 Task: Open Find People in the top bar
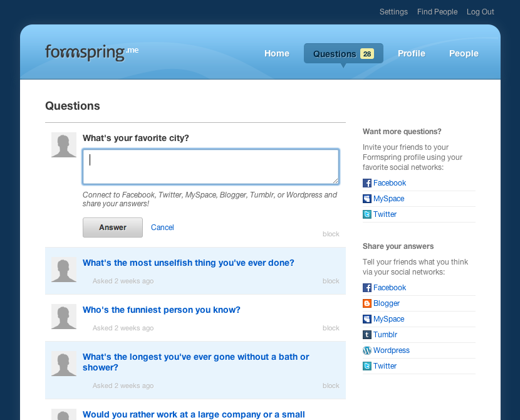(x=437, y=12)
